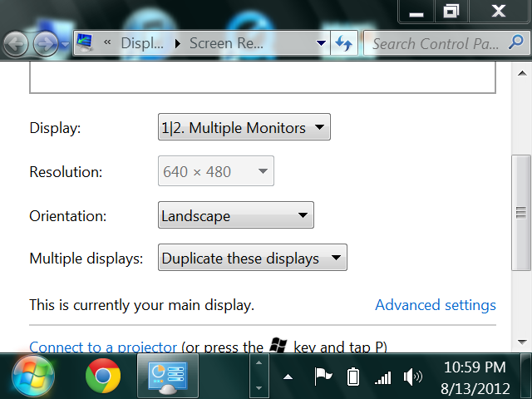Open the Display dropdown showing Multiple Monitors
Image resolution: width=532 pixels, height=399 pixels.
[244, 127]
